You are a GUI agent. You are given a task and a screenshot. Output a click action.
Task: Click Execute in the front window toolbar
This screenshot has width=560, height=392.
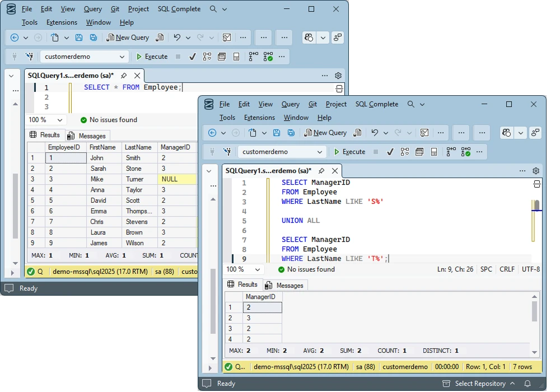[349, 152]
